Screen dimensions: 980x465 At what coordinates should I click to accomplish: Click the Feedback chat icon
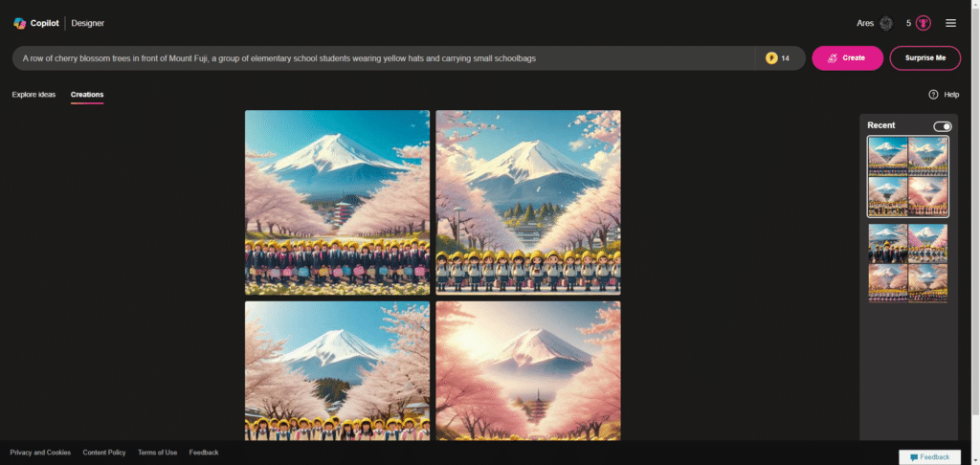[x=914, y=457]
